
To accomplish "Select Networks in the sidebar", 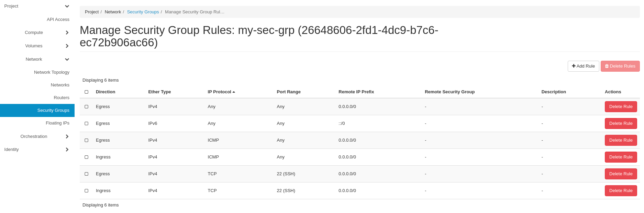I will pos(60,85).
